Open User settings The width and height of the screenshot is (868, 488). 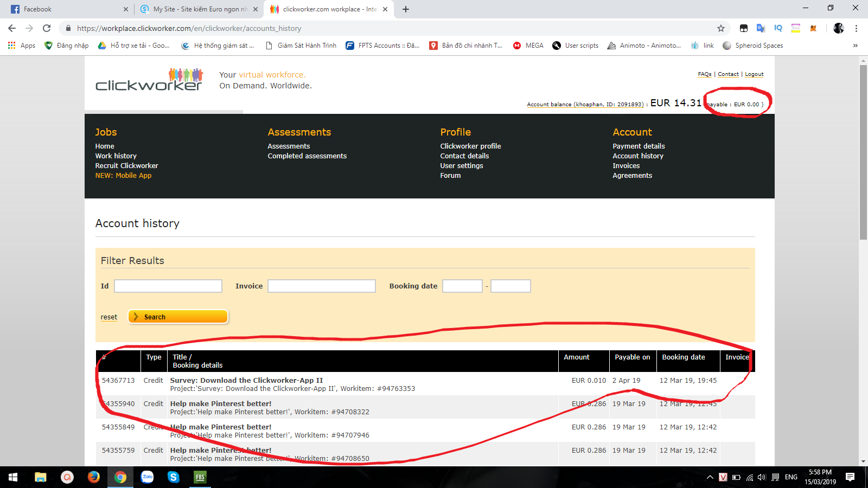(x=462, y=166)
